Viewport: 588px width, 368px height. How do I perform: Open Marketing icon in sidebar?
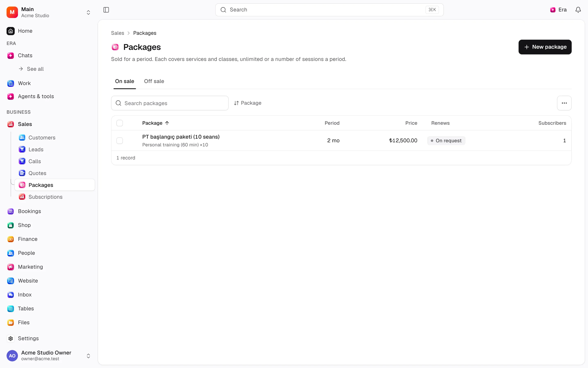(x=10, y=267)
